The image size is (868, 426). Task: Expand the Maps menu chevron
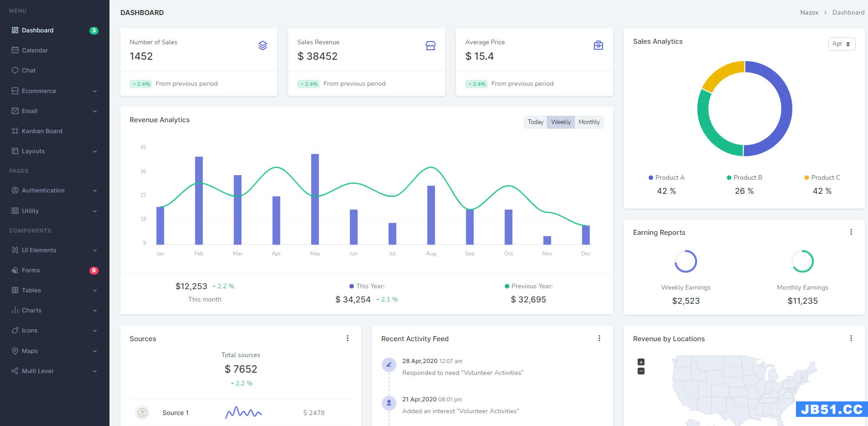coord(95,351)
